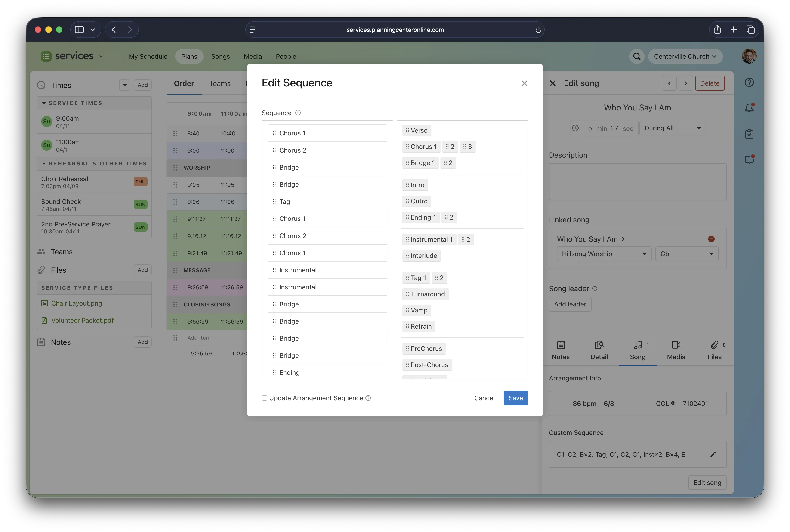Click the Sequence info icon

(x=298, y=113)
